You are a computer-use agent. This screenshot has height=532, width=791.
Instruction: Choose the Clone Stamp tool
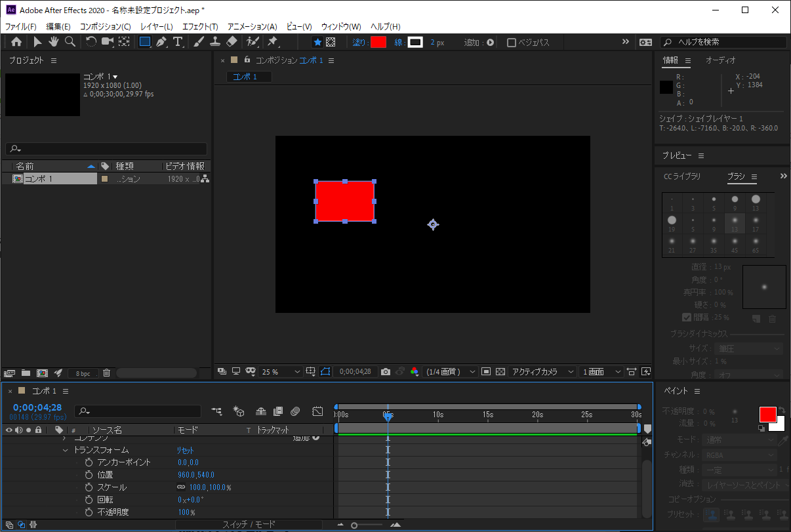(x=215, y=42)
